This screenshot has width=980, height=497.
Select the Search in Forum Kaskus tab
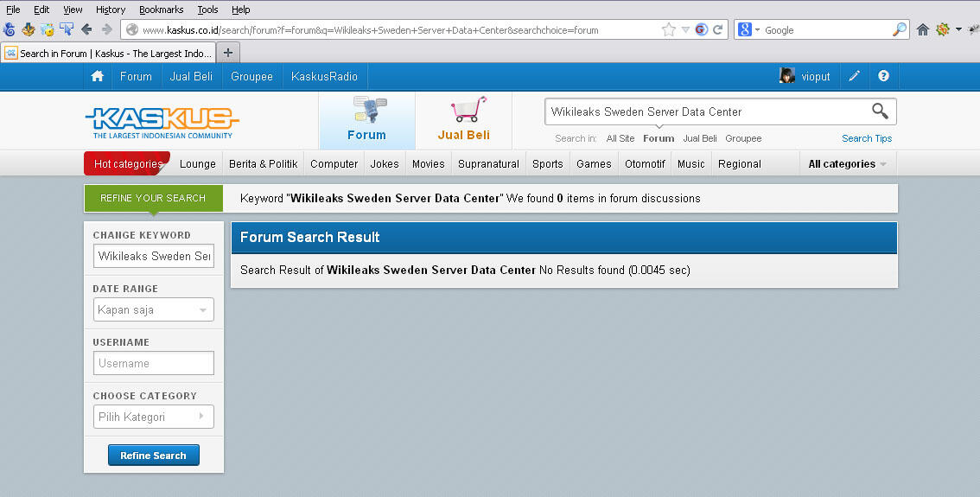pos(109,53)
